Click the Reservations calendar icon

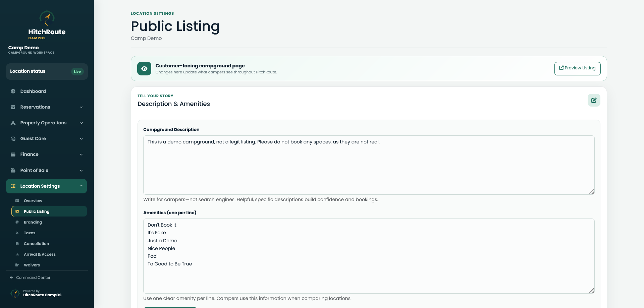click(13, 107)
